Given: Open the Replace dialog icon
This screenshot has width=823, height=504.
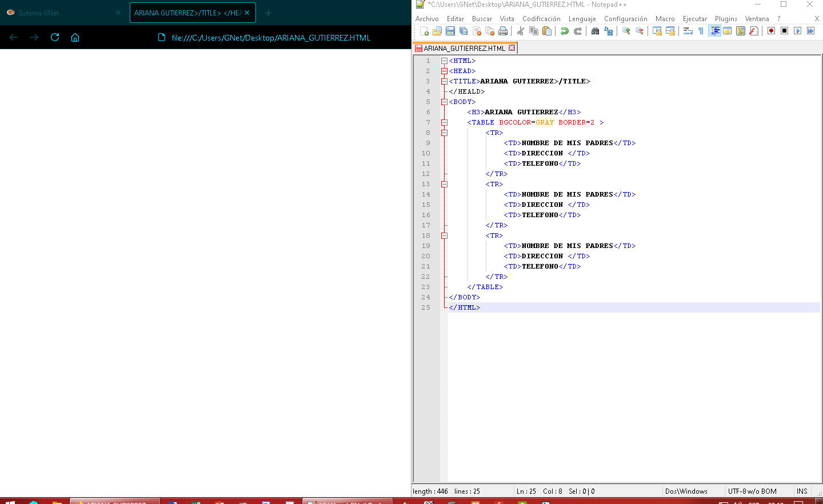Looking at the screenshot, I should 609,31.
